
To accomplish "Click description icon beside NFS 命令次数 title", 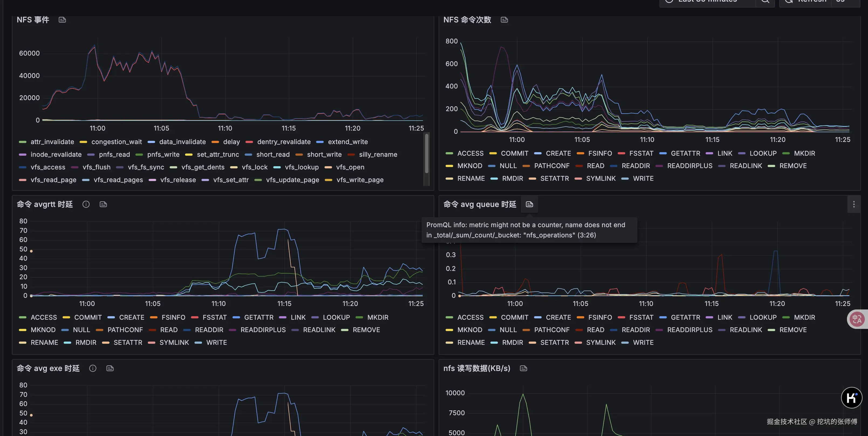I will pos(504,20).
